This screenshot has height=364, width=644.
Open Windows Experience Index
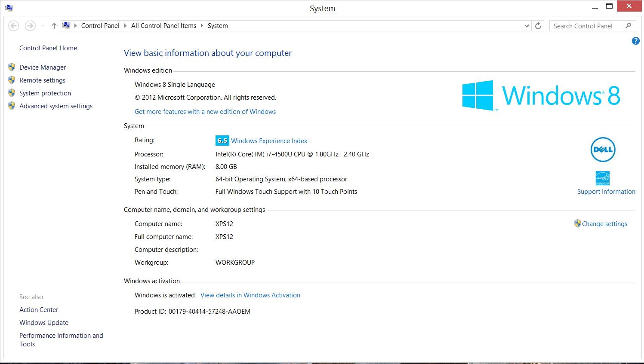pos(269,141)
